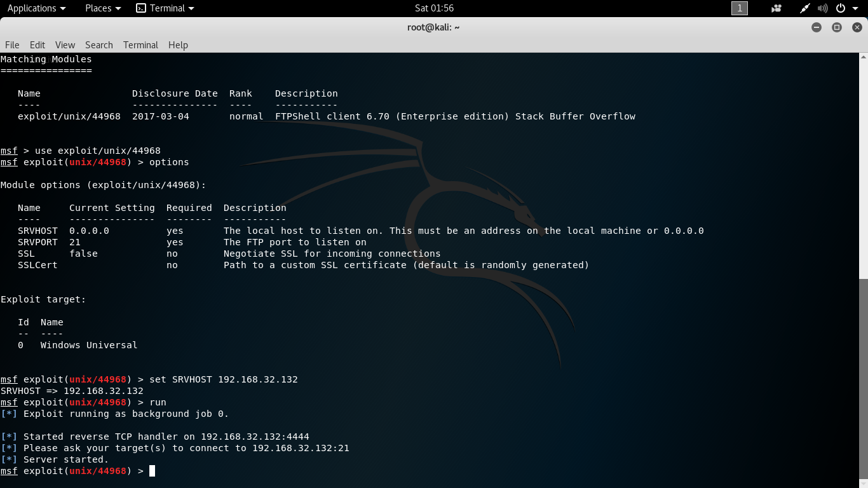Click the 'Disclosure Date' column header
The height and width of the screenshot is (488, 868).
pyautogui.click(x=175, y=93)
